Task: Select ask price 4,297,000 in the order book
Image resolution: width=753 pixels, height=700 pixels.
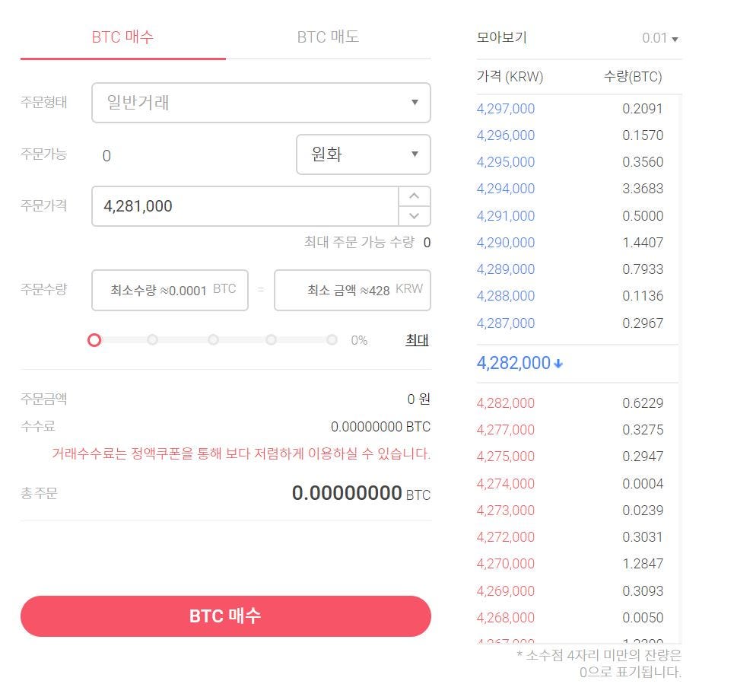Action: (505, 108)
